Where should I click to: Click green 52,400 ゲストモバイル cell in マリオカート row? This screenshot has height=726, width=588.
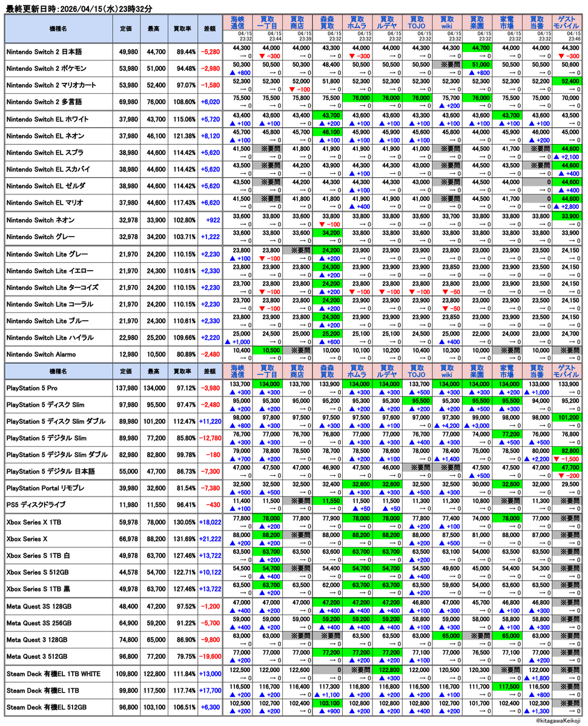tap(567, 81)
